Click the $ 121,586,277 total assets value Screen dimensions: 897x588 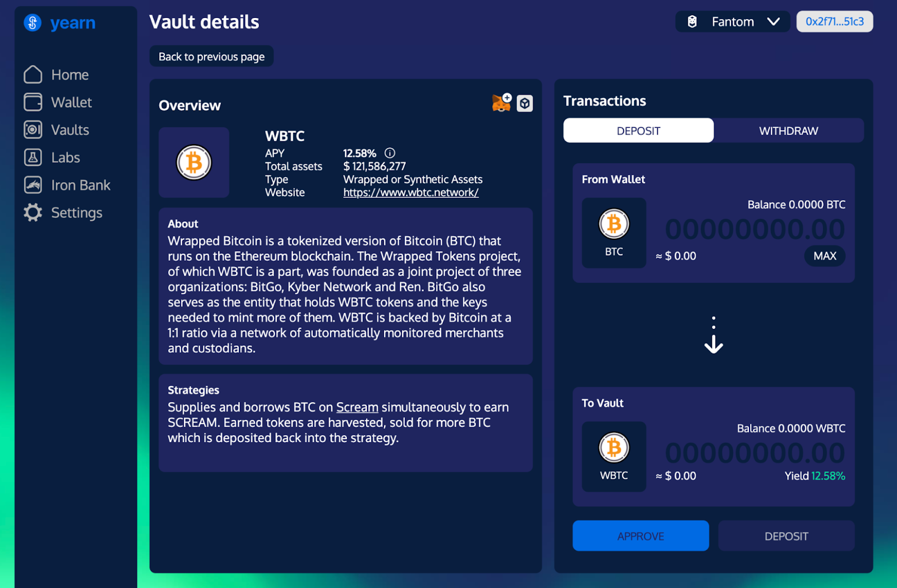point(374,166)
